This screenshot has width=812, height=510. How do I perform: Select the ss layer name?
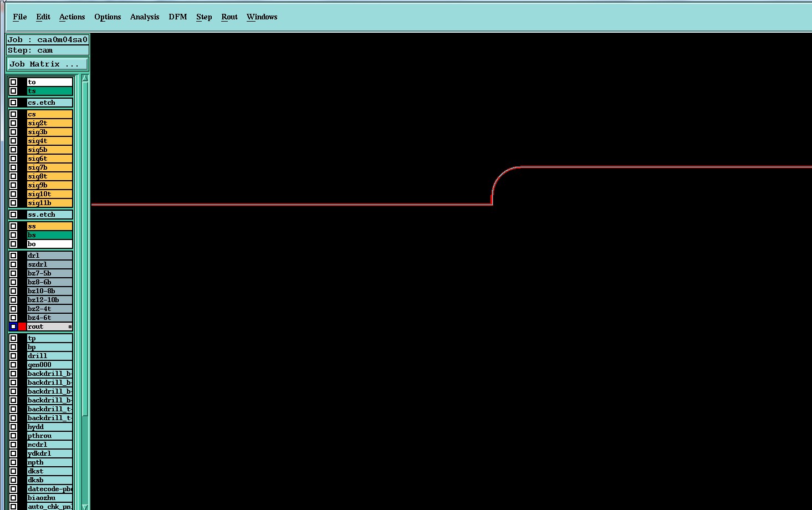pyautogui.click(x=50, y=226)
